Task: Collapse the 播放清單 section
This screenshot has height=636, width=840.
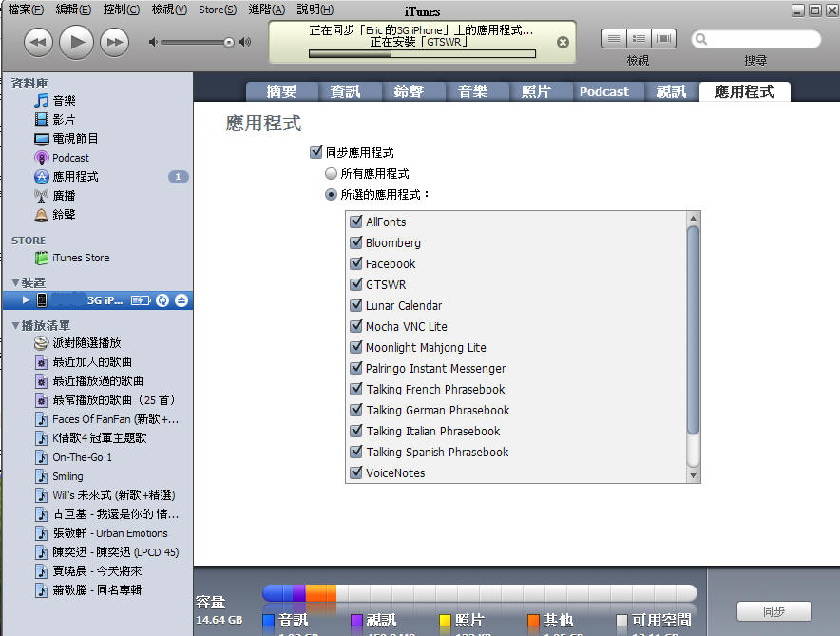Action: coord(15,326)
